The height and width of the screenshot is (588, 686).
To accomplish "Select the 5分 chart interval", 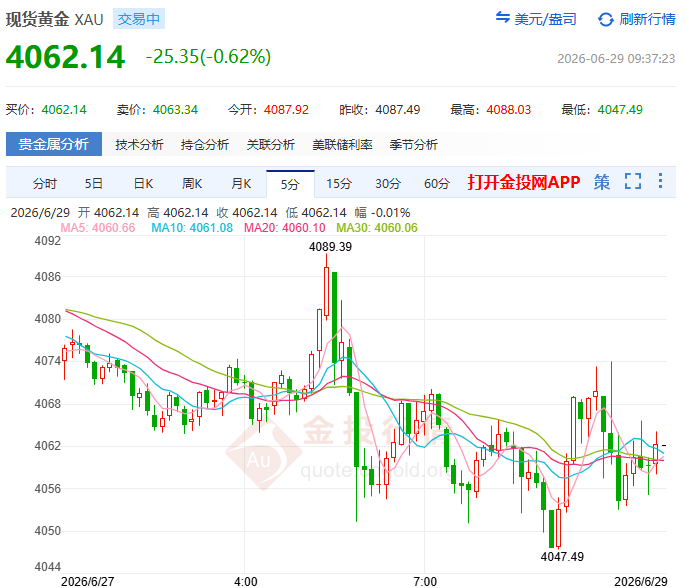I will 290,184.
